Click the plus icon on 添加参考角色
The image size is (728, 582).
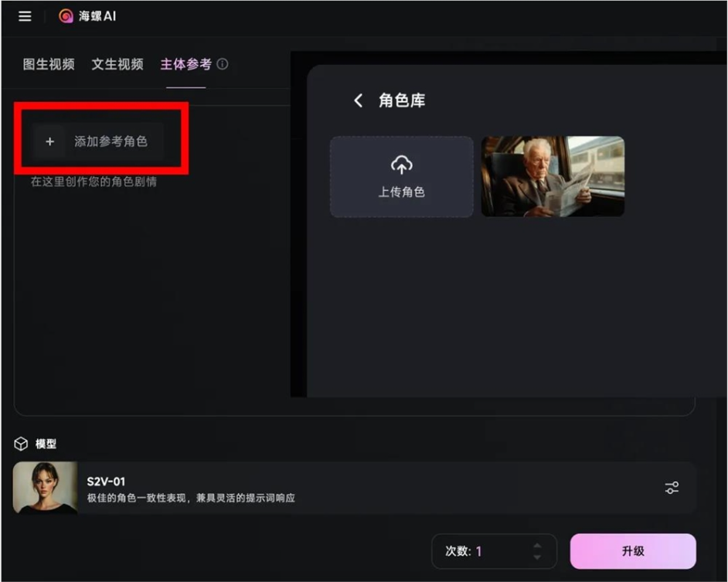pyautogui.click(x=50, y=141)
